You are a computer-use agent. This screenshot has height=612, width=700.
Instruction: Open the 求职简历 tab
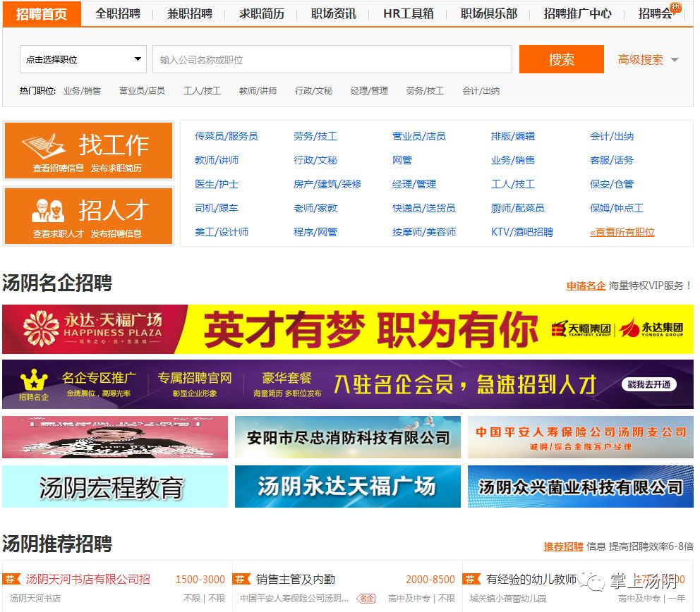pos(262,14)
